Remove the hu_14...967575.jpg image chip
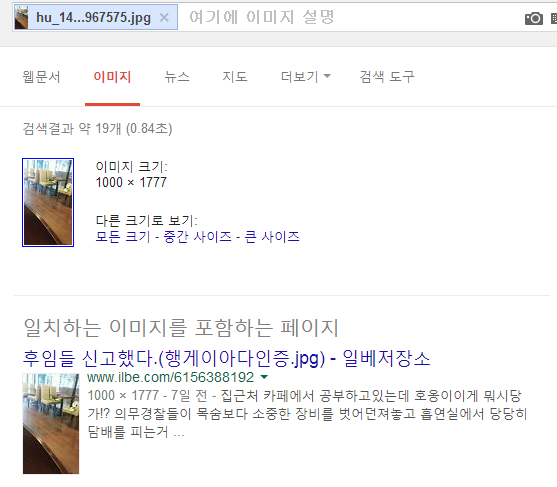 click(x=164, y=17)
